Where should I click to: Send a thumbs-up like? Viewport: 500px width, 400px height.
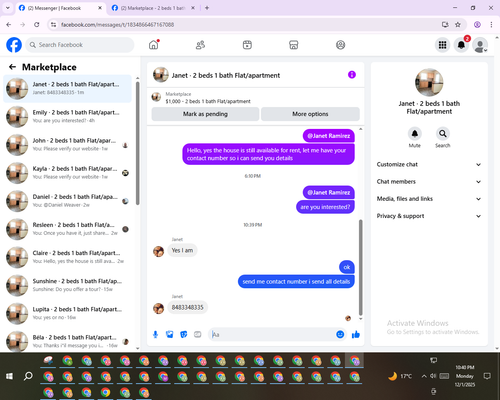(356, 334)
